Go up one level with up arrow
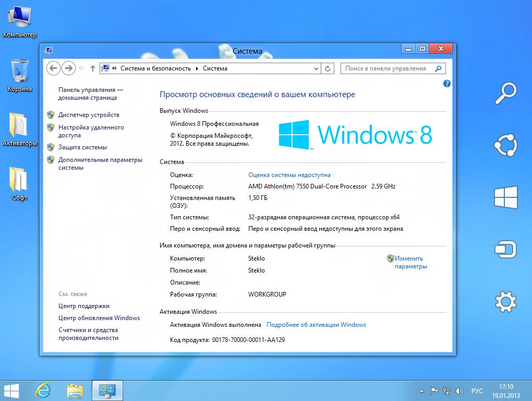Image resolution: width=532 pixels, height=401 pixels. click(x=93, y=68)
